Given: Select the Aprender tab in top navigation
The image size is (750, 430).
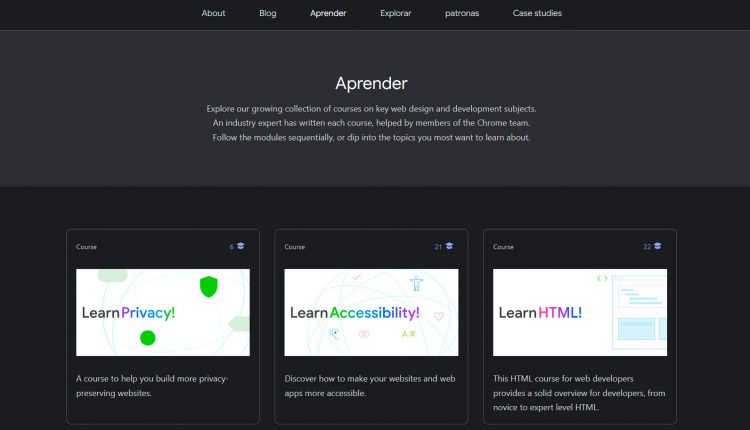Looking at the screenshot, I should point(328,14).
